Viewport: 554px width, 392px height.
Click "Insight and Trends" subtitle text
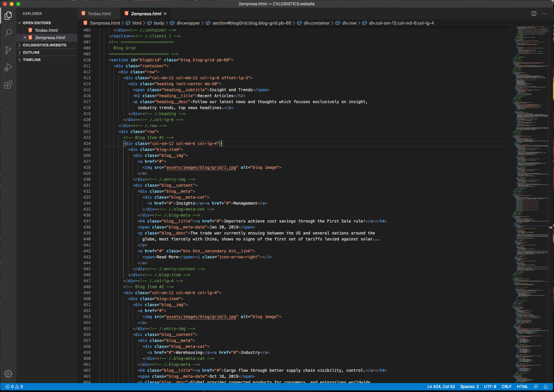click(231, 90)
